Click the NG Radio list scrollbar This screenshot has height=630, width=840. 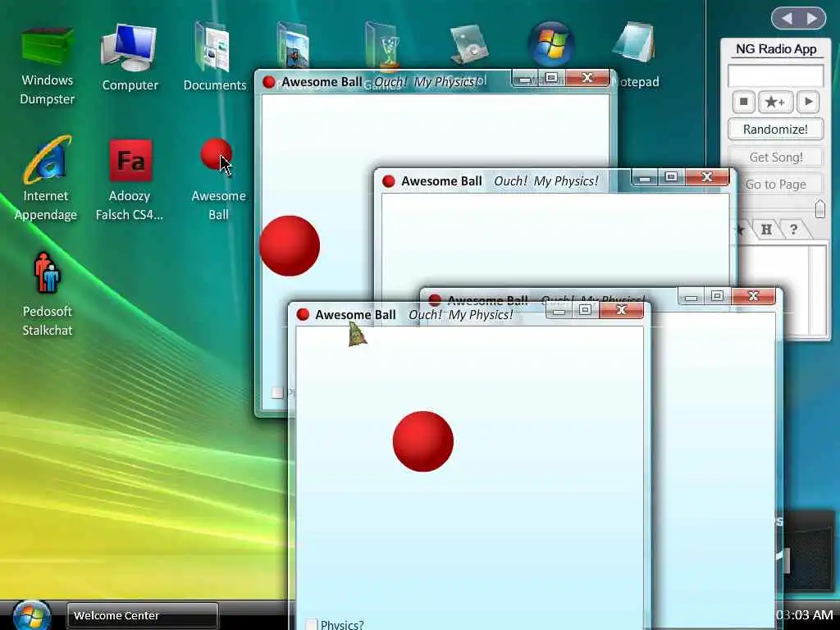[818, 291]
